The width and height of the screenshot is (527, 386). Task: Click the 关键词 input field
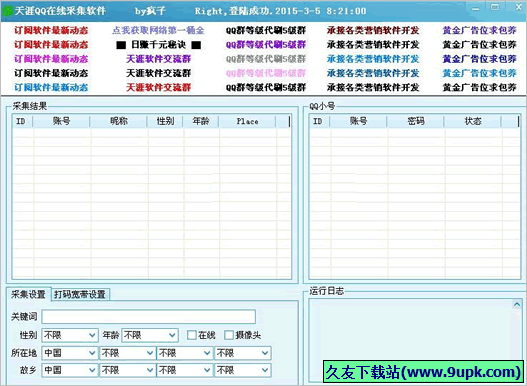click(149, 317)
